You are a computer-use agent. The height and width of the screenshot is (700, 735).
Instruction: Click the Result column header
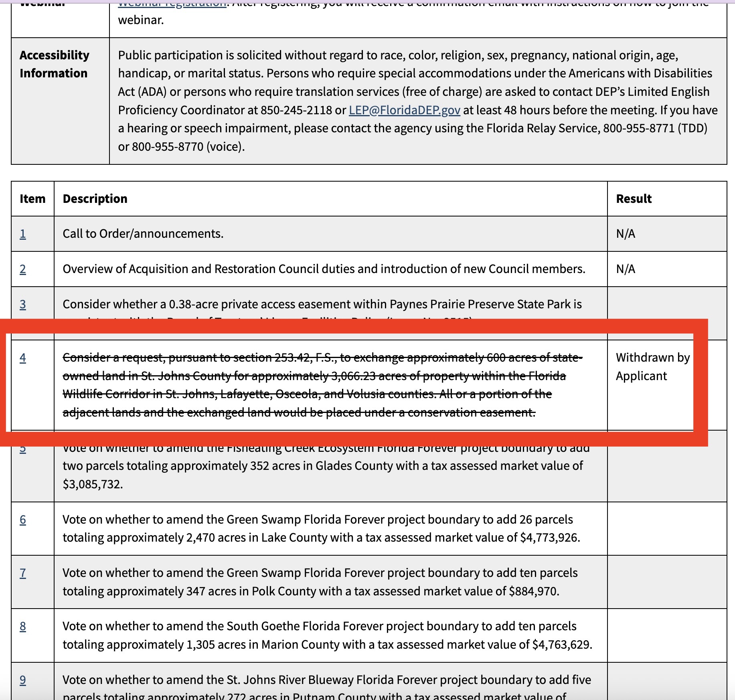[634, 199]
